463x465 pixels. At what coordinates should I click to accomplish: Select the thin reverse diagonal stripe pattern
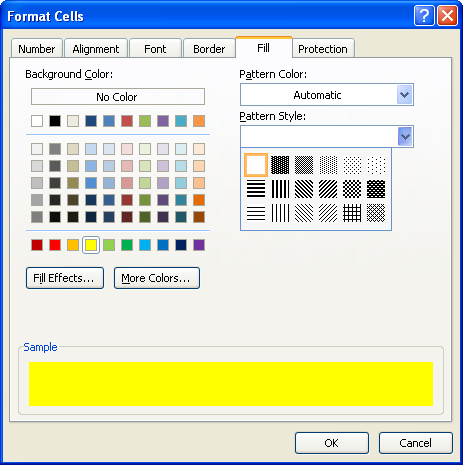[x=304, y=213]
